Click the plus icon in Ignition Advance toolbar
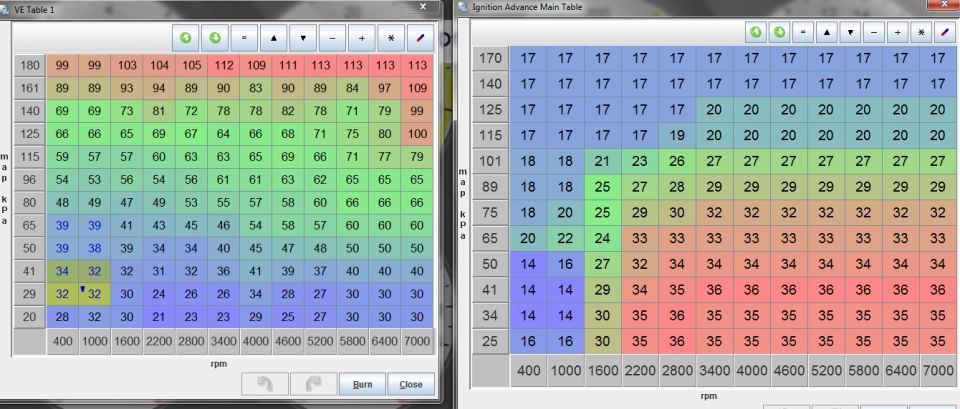Screen dimensions: 960x409 coord(898,32)
